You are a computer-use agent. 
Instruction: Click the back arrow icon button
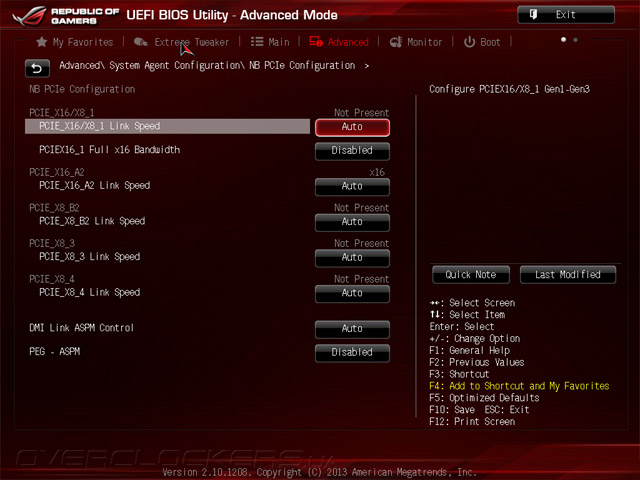37,68
